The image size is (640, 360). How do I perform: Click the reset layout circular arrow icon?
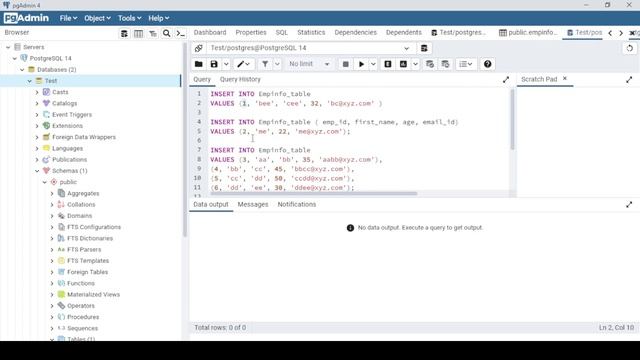(629, 48)
